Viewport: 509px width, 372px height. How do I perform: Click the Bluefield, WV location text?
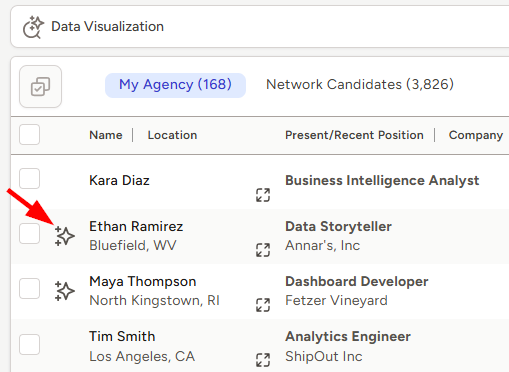coord(133,246)
